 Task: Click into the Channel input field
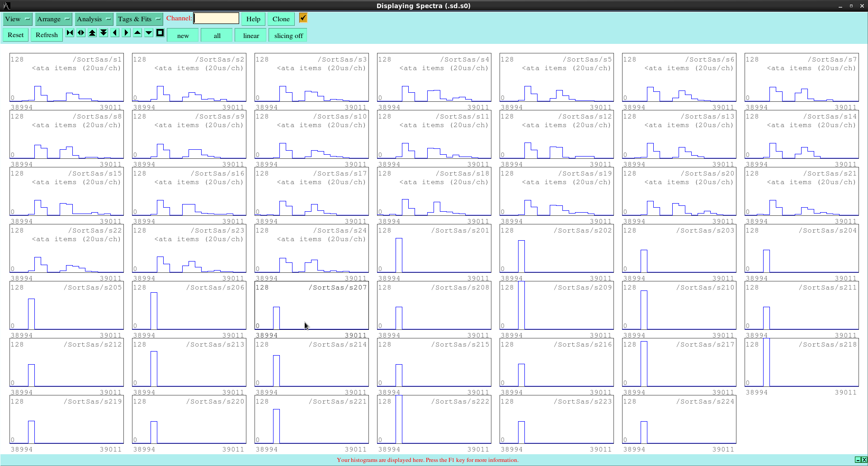216,18
